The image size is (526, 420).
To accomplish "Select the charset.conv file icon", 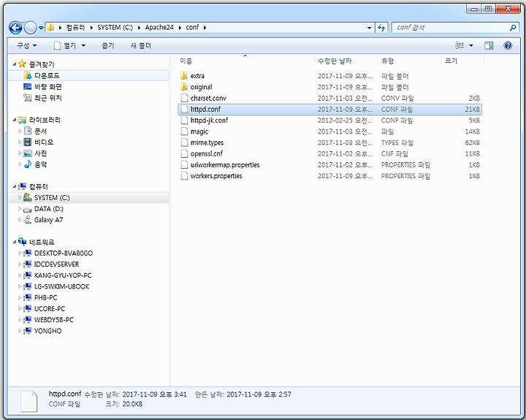I will (x=184, y=98).
